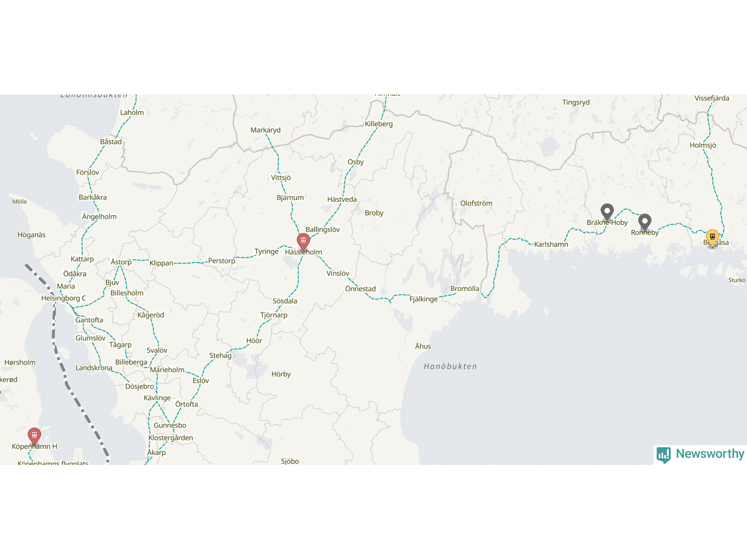This screenshot has height=560, width=747.
Task: Select the Hanöbukten bay label
Action: [451, 366]
